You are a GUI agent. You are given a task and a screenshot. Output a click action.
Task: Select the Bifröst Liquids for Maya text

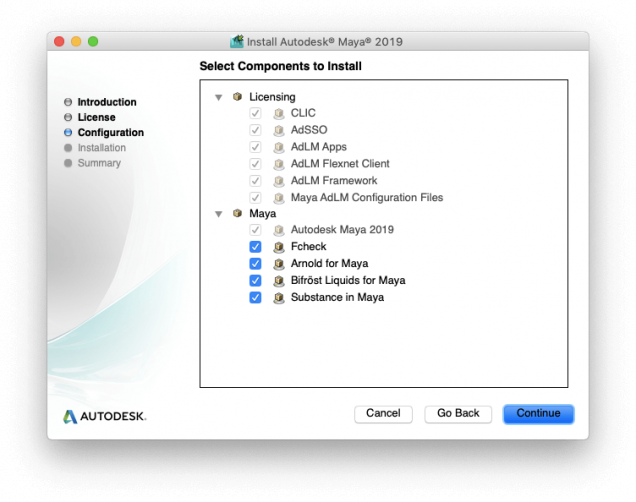(348, 281)
